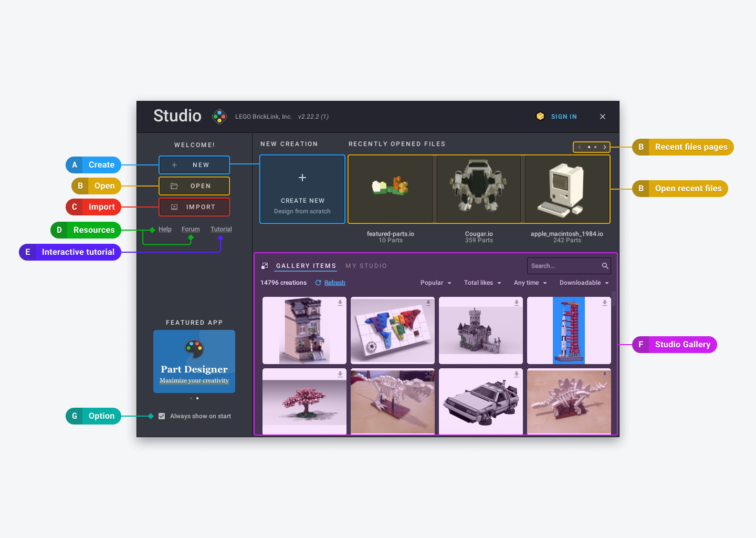756x538 pixels.
Task: Switch to the My Studio tab
Action: 366,266
